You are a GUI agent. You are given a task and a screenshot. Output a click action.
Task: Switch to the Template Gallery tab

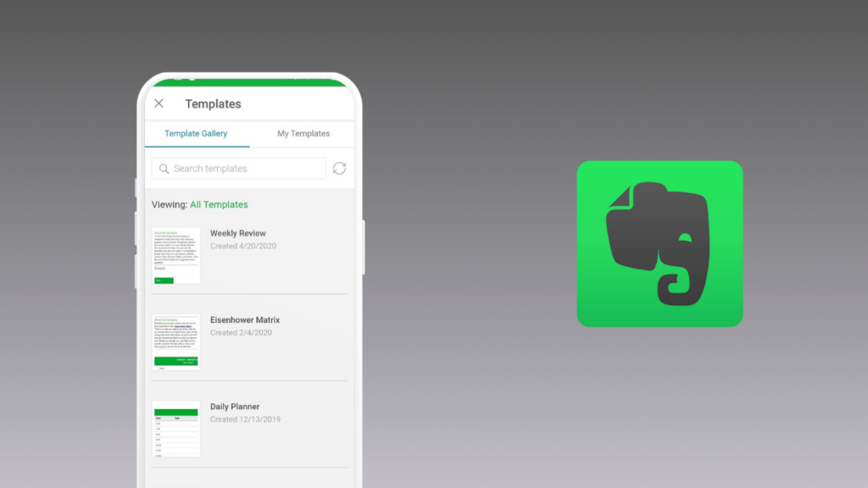[196, 133]
